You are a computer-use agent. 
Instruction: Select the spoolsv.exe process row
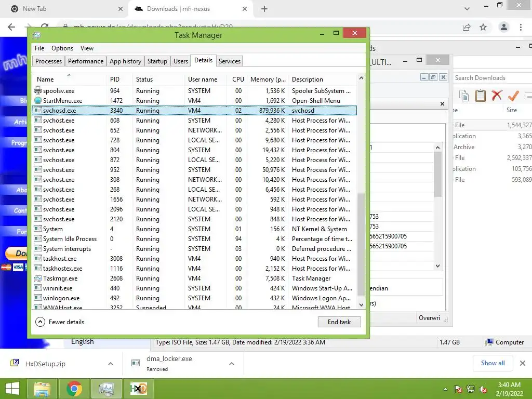pos(194,91)
